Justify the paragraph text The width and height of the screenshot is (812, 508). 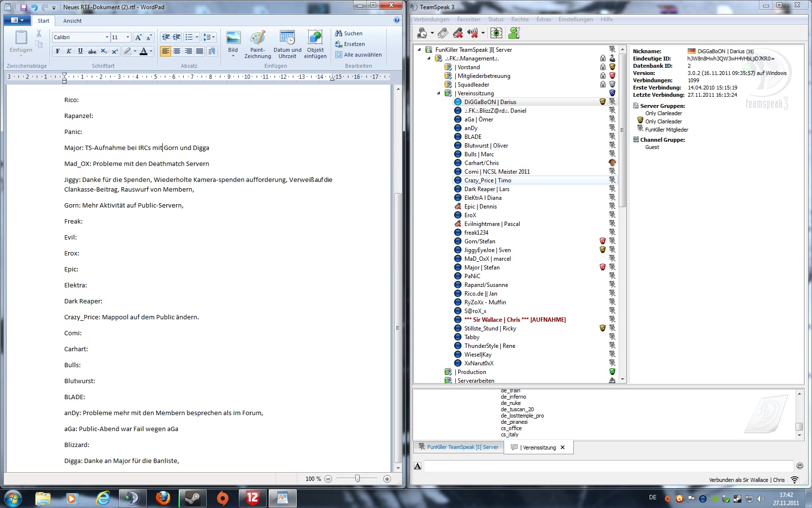pos(200,51)
